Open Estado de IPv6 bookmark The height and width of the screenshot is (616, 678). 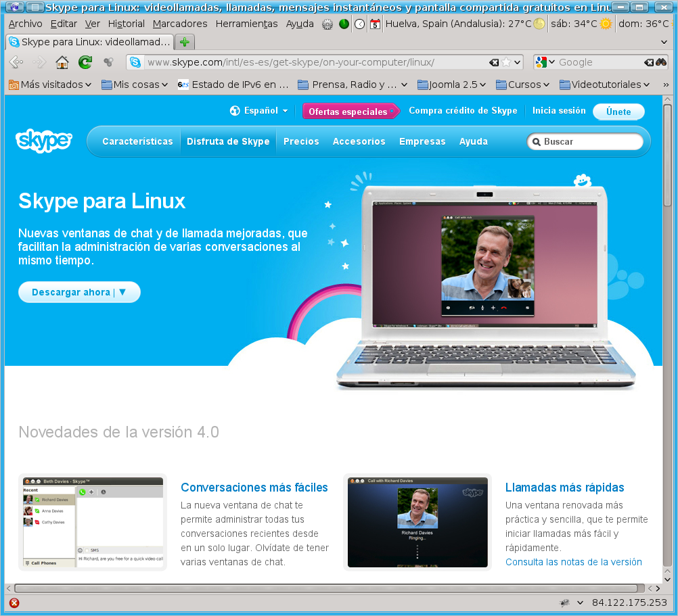(x=233, y=85)
